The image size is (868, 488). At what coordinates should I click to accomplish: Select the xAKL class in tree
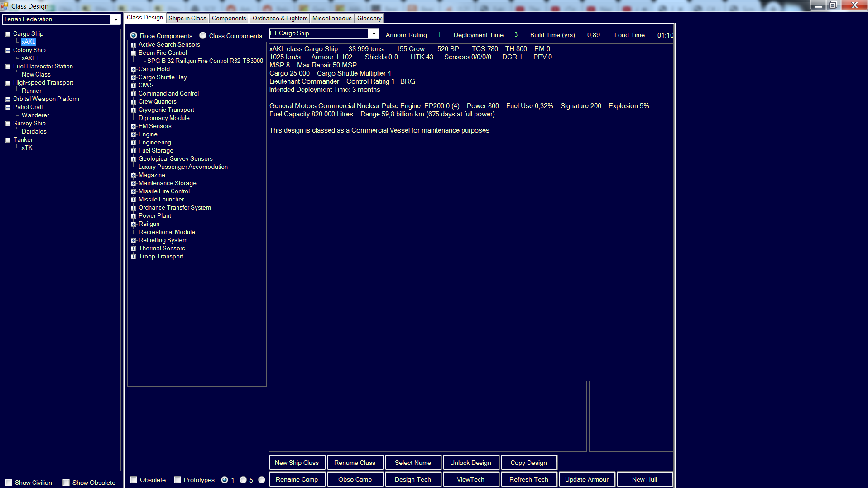coord(28,42)
